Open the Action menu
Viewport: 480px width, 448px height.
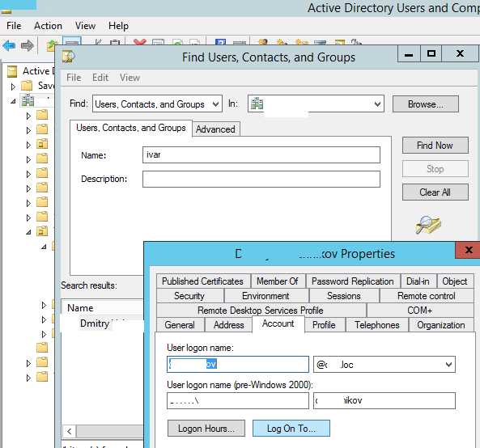coord(48,26)
